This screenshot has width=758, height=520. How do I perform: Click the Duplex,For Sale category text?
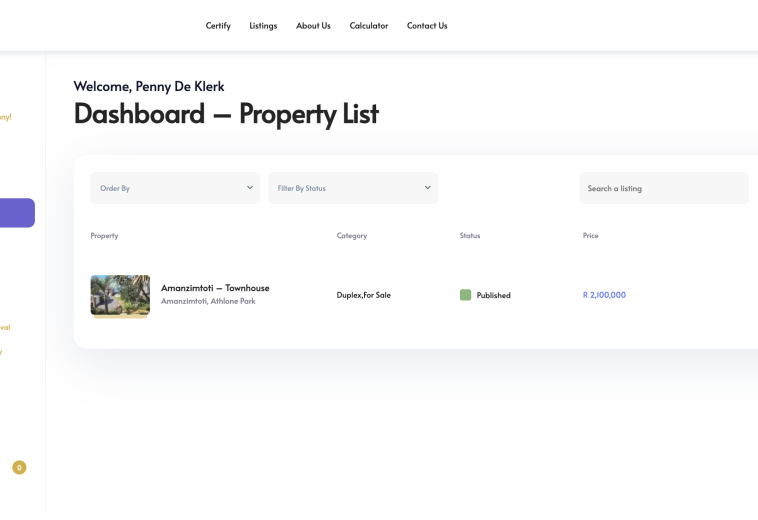(364, 295)
